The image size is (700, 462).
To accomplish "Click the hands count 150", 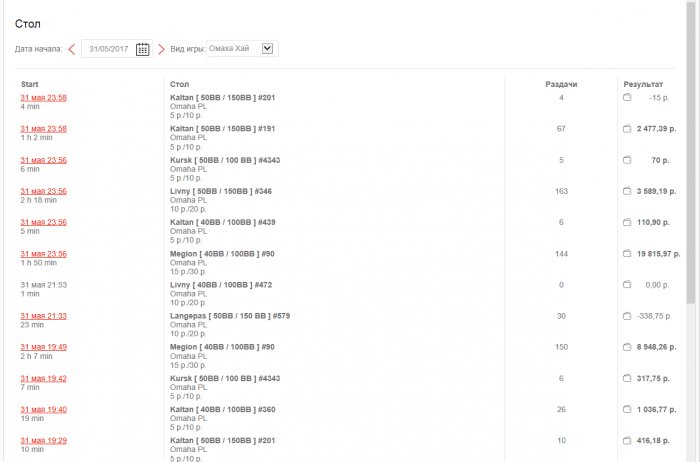I will [x=561, y=347].
